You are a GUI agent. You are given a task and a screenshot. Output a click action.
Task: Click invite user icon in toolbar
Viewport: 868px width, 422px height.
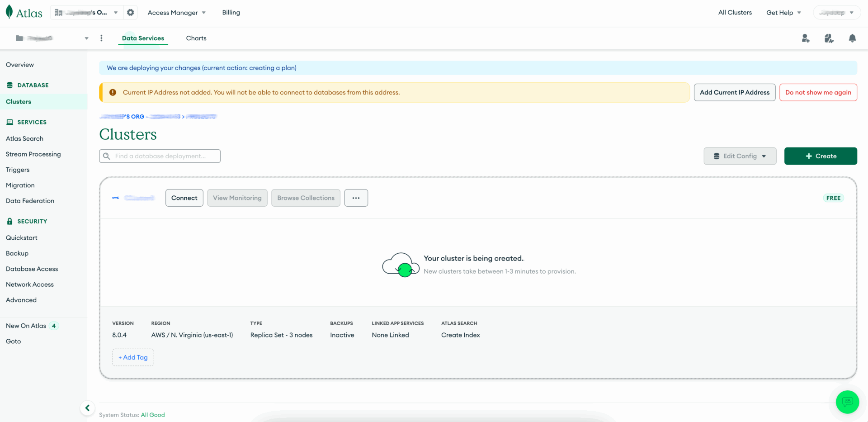(806, 38)
